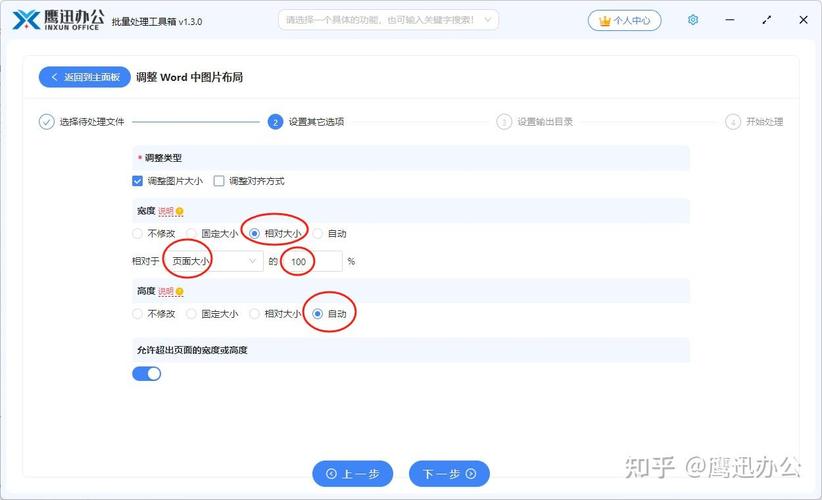Open 个人中心 personal center

coord(624,20)
